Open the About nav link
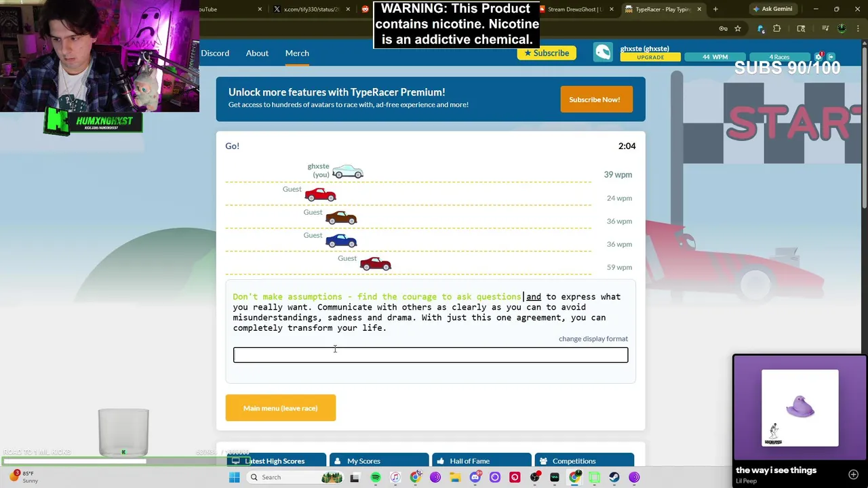 pos(257,53)
